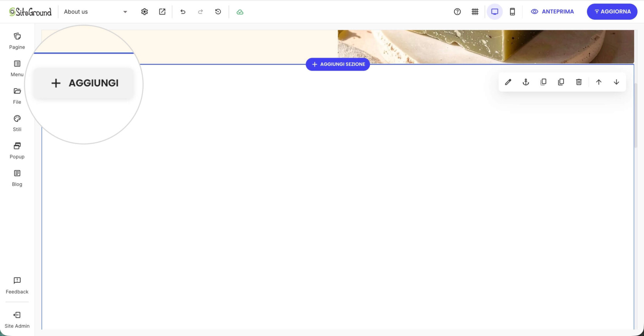
Task: Toggle the grid overlay icon
Action: [x=475, y=12]
